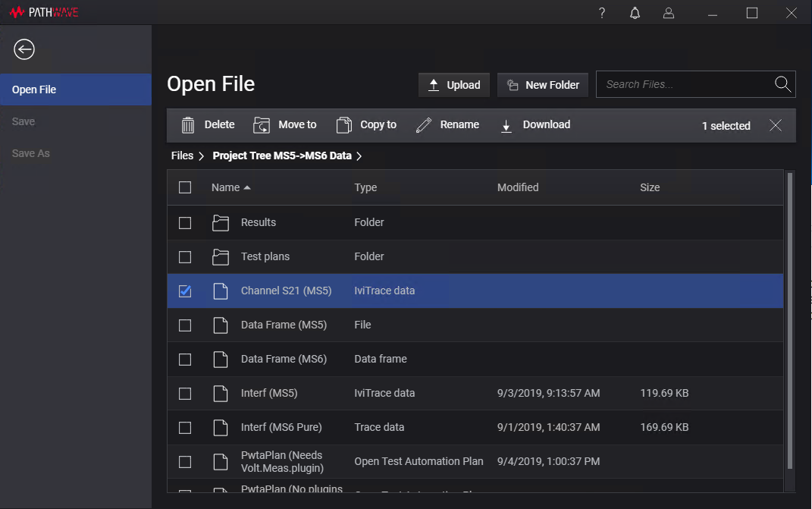Uncheck the Channel S21 (MS5) checkbox

[x=185, y=291]
